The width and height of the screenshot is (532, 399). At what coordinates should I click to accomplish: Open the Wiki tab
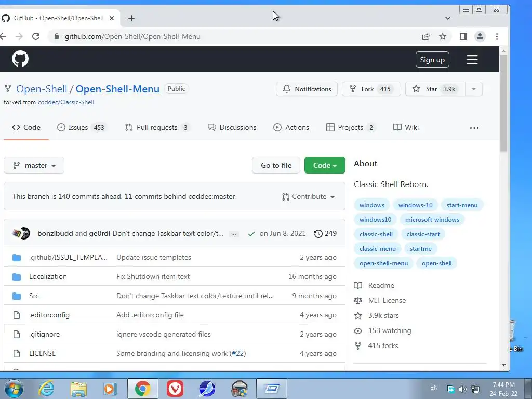pyautogui.click(x=406, y=128)
